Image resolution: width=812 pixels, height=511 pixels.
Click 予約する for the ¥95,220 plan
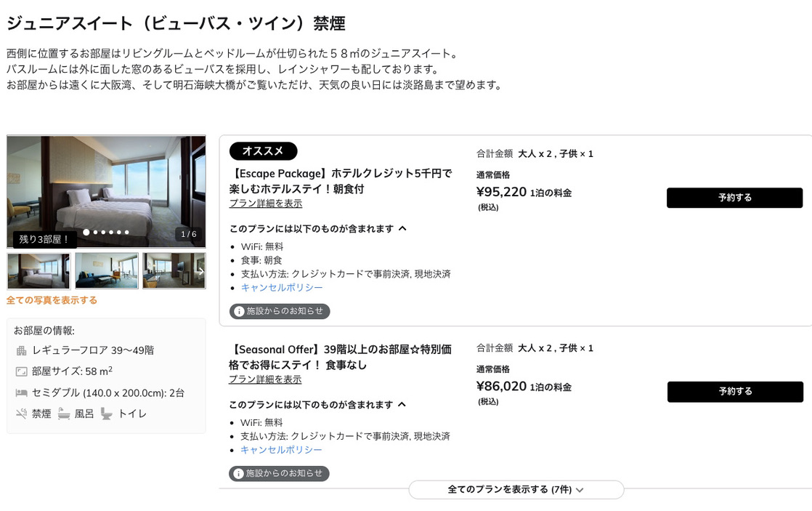[x=734, y=197]
